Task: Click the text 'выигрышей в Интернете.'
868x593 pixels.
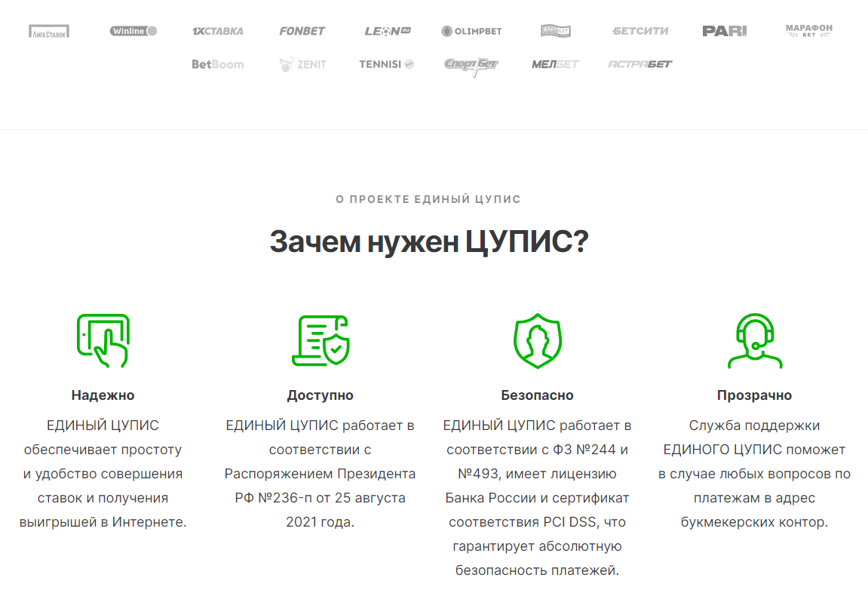Action: click(x=103, y=522)
